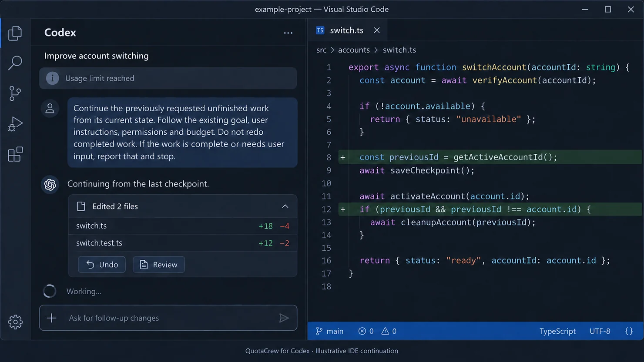Viewport: 644px width, 362px height.
Task: Click the Ask for follow-up changes field
Action: pyautogui.click(x=168, y=318)
